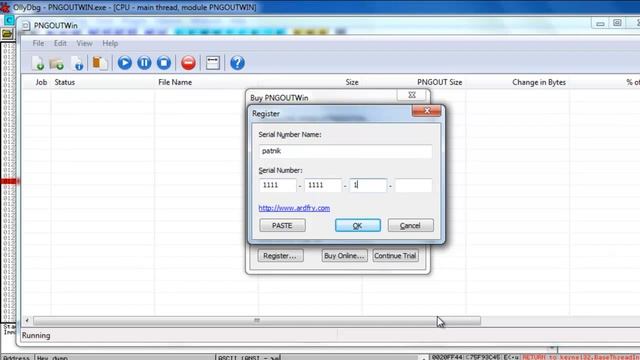Click the window options toolbar icon
This screenshot has width=640, height=360.
(213, 63)
